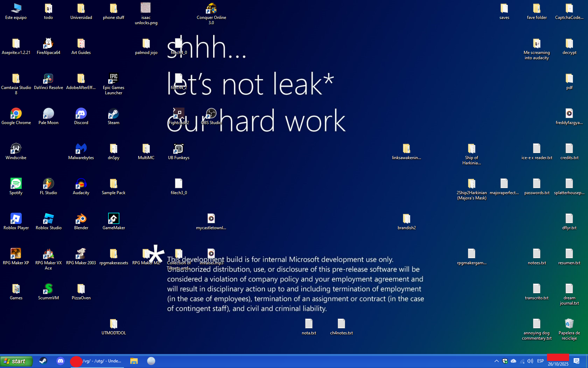Select the Aseprite.v1.2.21 folder
Viewport: 588px width, 368px height.
pos(16,46)
